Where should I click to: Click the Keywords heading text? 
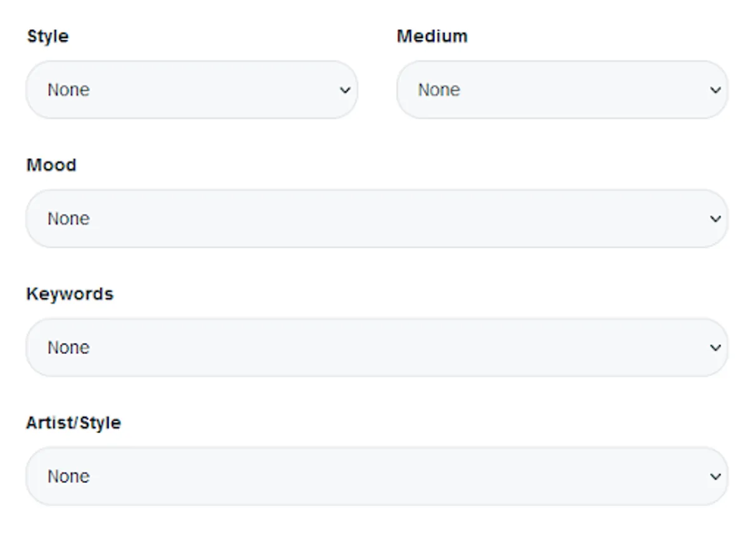70,293
